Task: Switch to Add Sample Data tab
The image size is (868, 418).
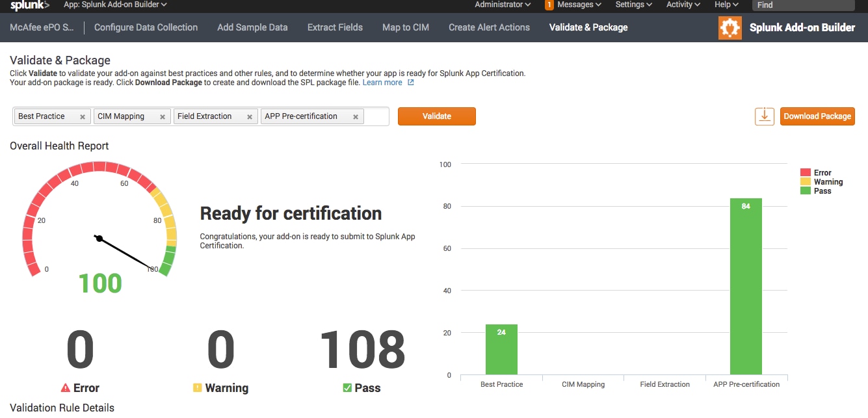Action: [x=252, y=27]
